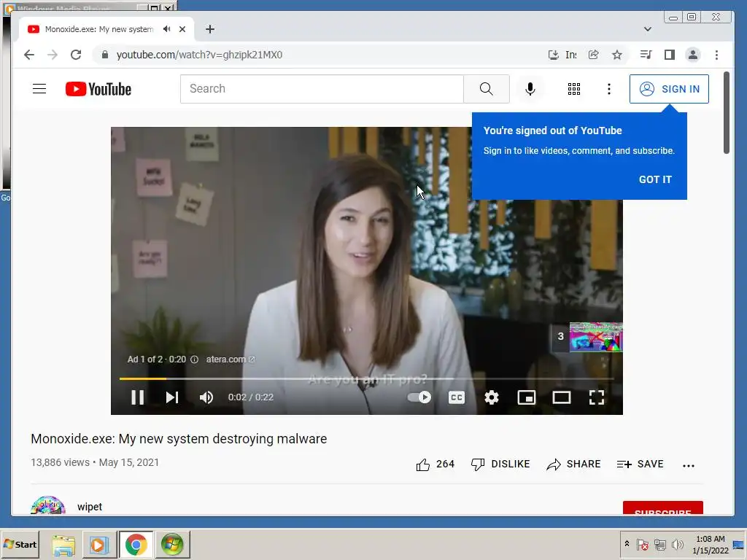Open the wipet channel name
Image resolution: width=747 pixels, height=560 pixels.
tap(90, 507)
